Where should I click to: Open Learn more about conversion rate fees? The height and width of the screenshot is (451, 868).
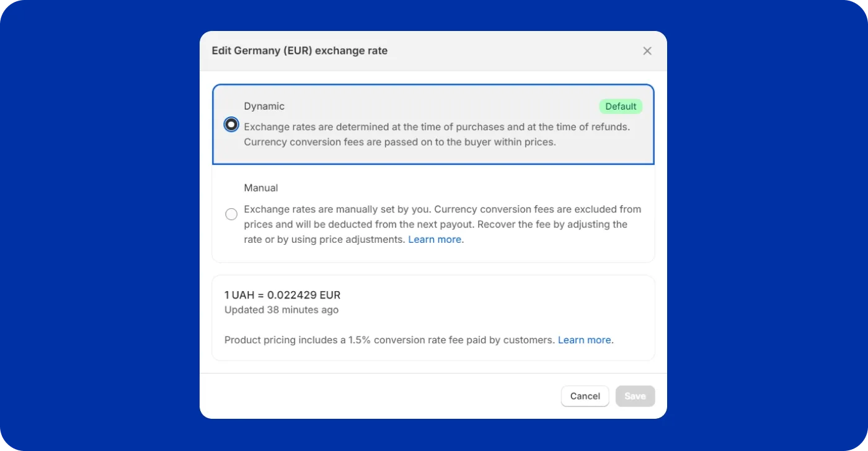(x=583, y=339)
